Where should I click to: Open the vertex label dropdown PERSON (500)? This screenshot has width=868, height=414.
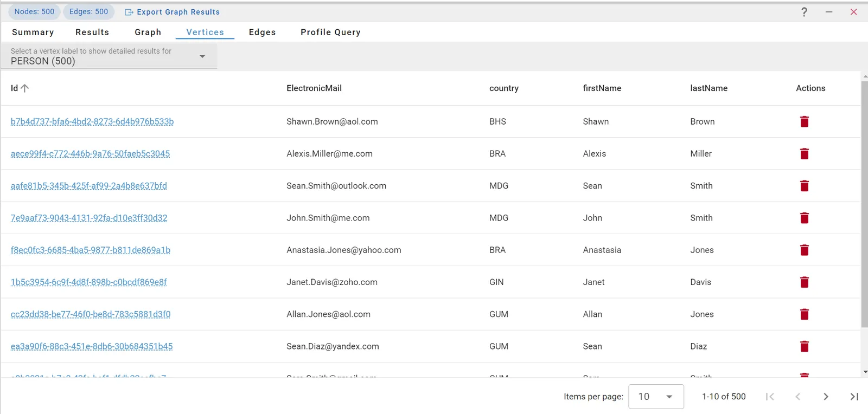[108, 56]
